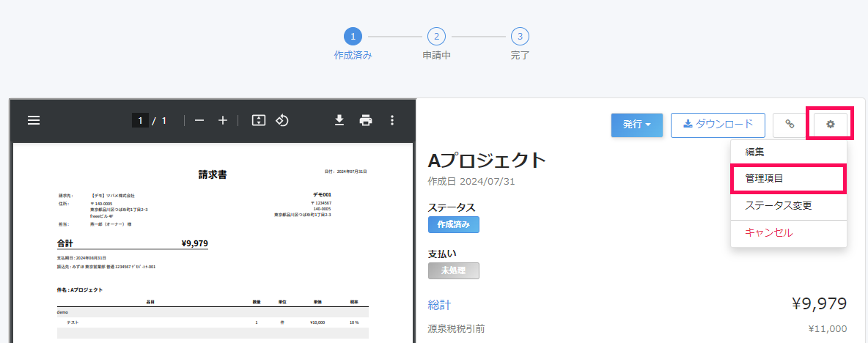Click the ダウンロード button
Viewport: 868px width, 343px height.
click(x=718, y=125)
